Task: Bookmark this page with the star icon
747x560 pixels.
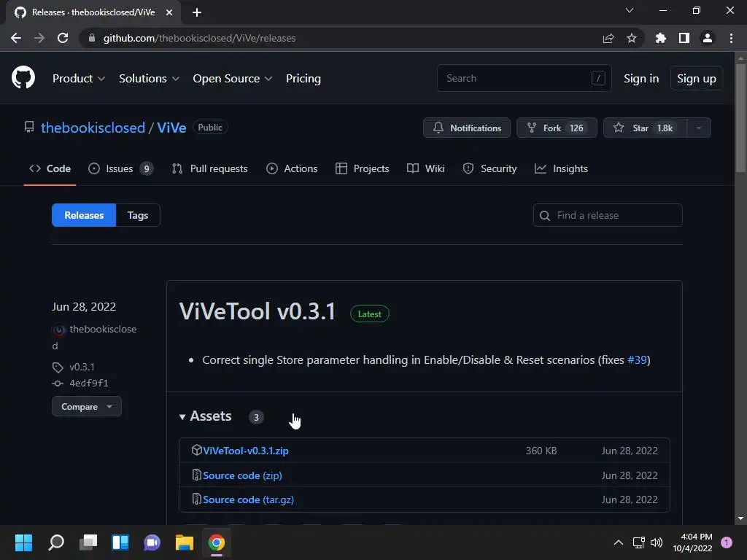Action: click(x=632, y=38)
